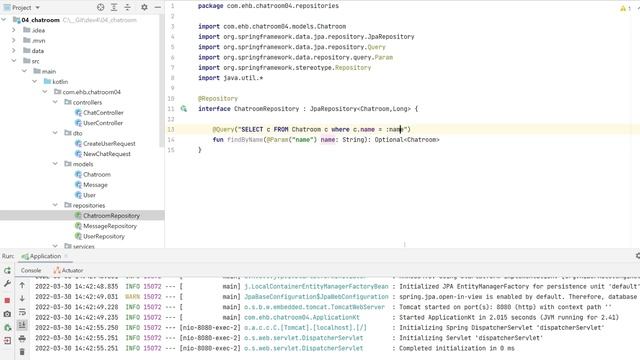Click the gutter implementation icon on line 11
Viewport: 640px width, 360px height.
184,109
